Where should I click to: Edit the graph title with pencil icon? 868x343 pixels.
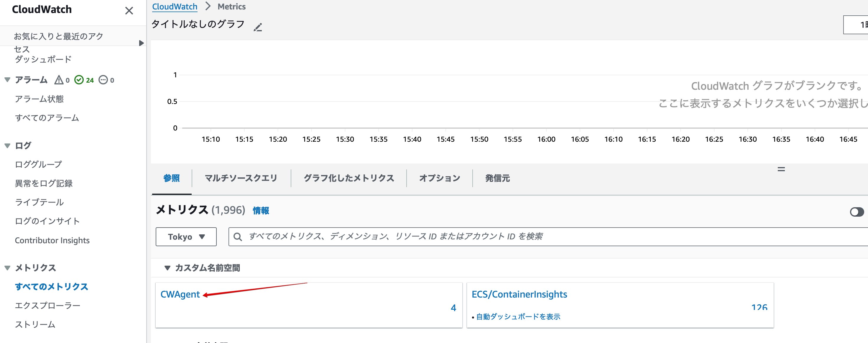pos(258,27)
